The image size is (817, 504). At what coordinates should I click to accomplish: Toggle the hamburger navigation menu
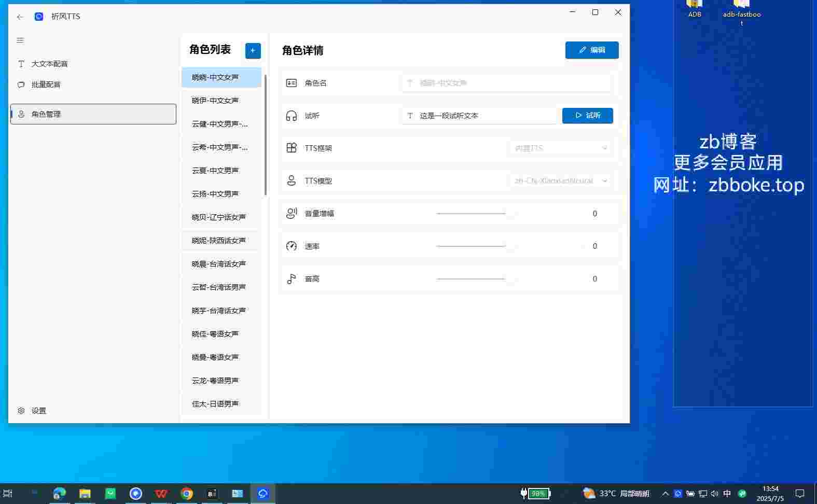tap(20, 40)
